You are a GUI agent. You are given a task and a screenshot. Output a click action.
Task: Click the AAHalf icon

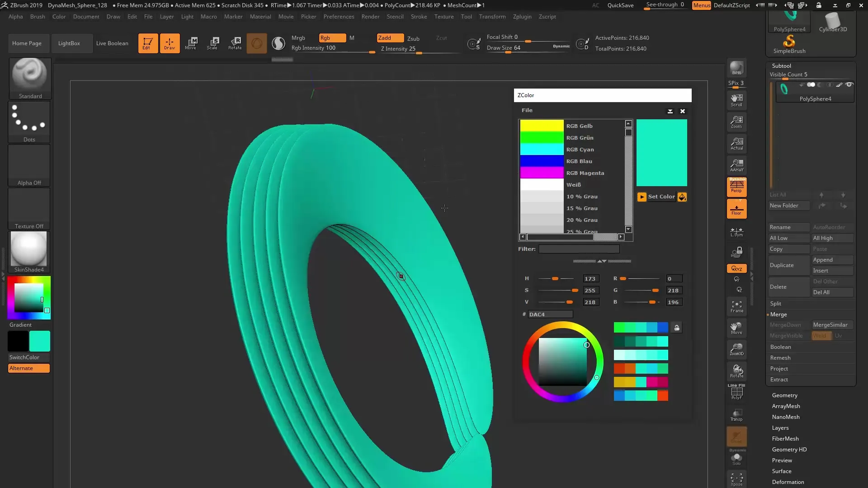(x=736, y=165)
